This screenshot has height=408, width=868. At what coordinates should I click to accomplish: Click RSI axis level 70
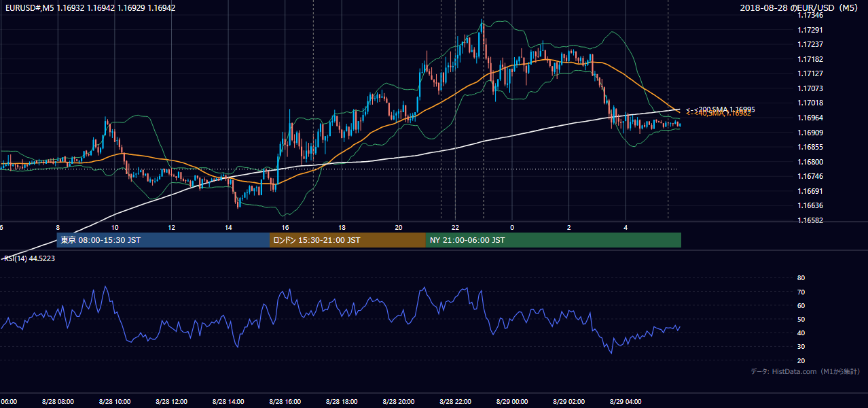click(x=801, y=292)
